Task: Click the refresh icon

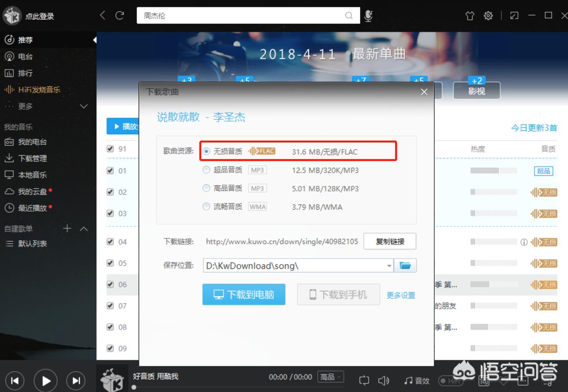Action: pyautogui.click(x=120, y=15)
